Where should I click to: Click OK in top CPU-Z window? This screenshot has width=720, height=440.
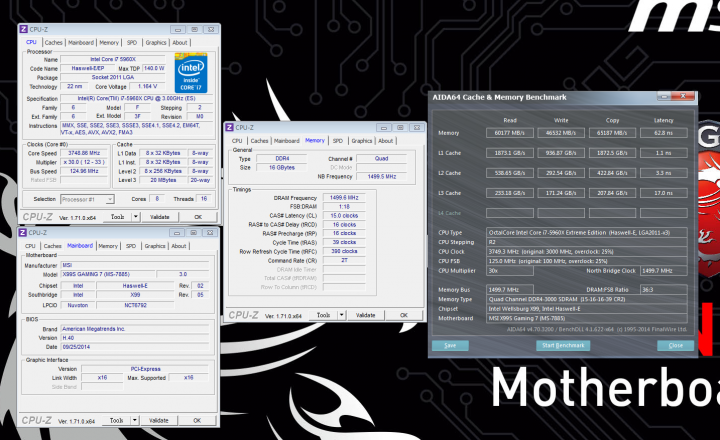198,217
